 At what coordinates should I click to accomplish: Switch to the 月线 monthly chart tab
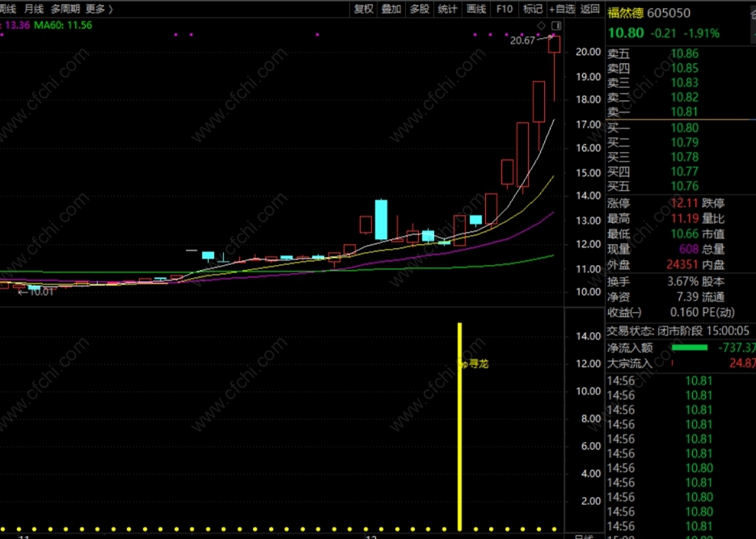pyautogui.click(x=34, y=9)
